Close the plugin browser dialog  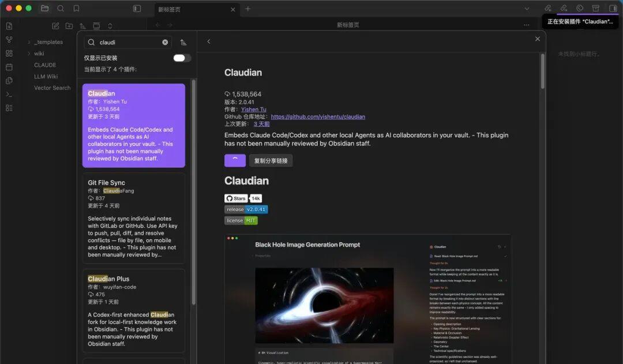pos(537,39)
